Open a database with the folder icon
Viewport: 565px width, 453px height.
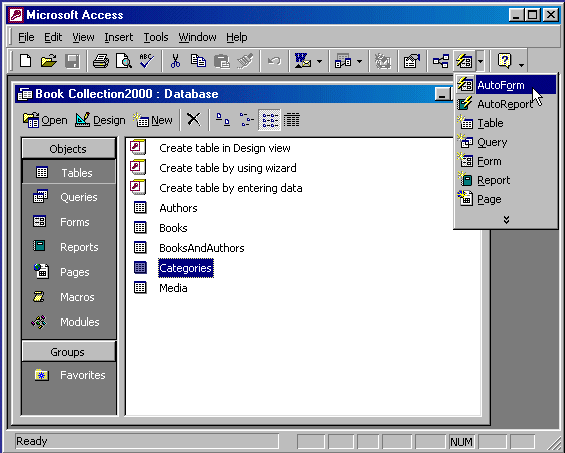coord(49,61)
